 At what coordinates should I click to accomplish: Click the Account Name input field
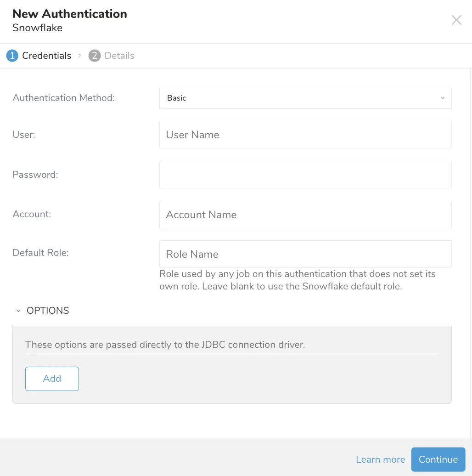[305, 215]
